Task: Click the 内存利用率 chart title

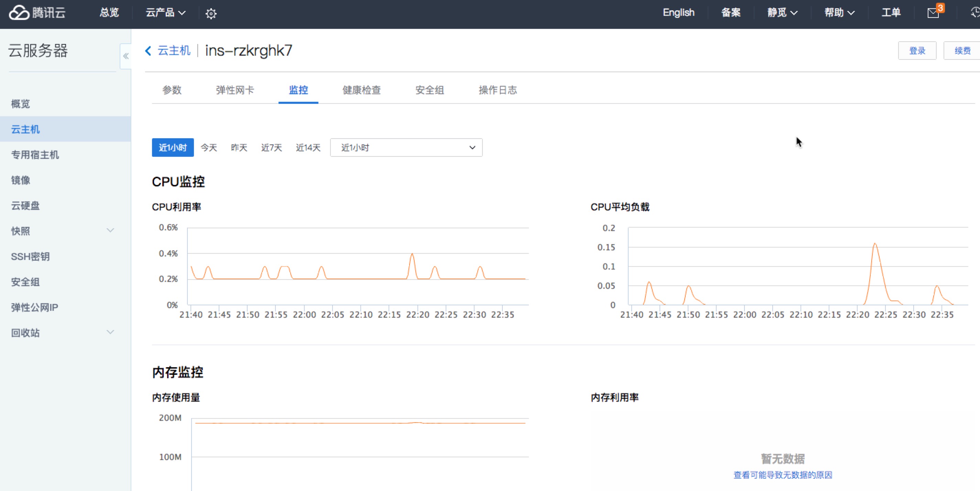Action: pyautogui.click(x=614, y=397)
